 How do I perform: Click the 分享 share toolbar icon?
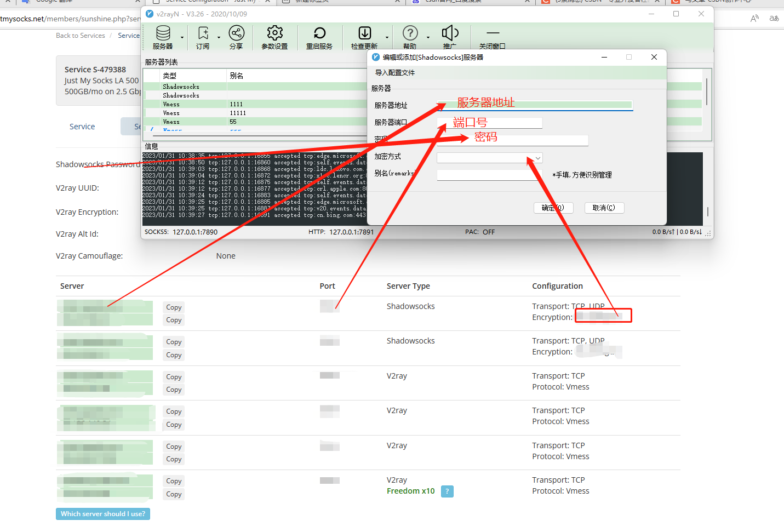[x=236, y=37]
